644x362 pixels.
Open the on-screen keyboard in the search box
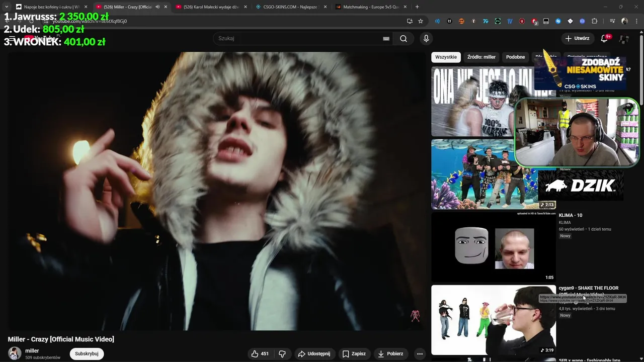tap(386, 39)
